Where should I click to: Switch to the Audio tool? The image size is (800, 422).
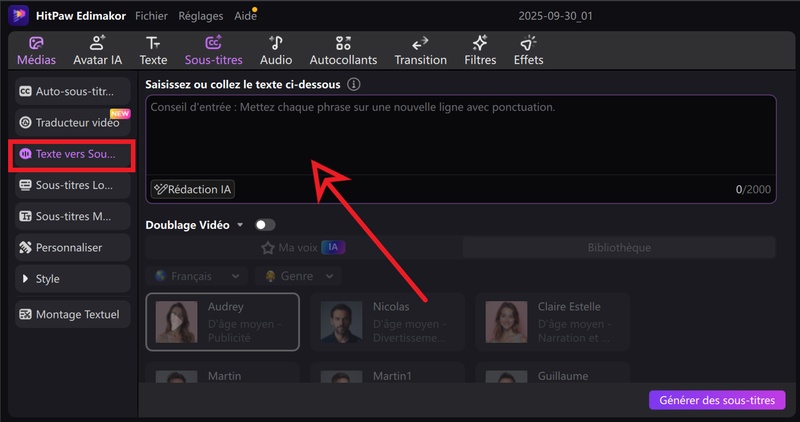point(276,43)
